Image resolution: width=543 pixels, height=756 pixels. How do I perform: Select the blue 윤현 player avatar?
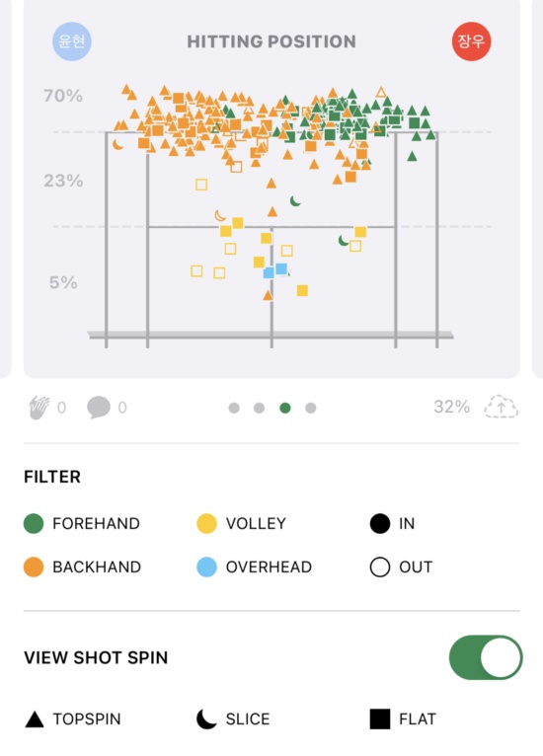72,41
